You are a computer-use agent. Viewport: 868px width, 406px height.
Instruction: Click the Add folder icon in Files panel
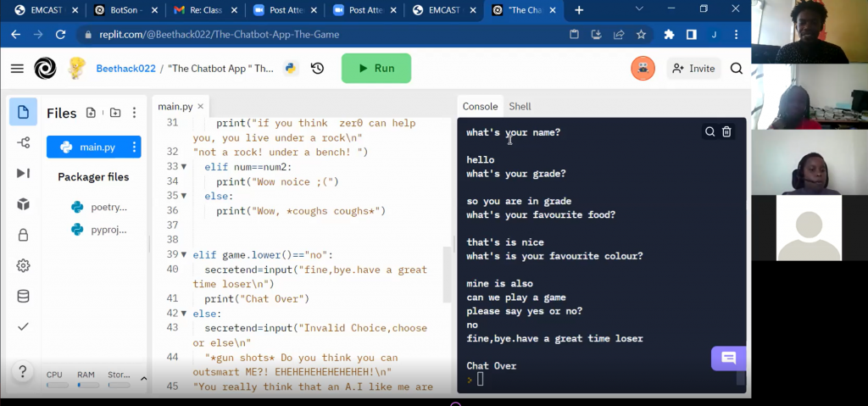click(115, 113)
